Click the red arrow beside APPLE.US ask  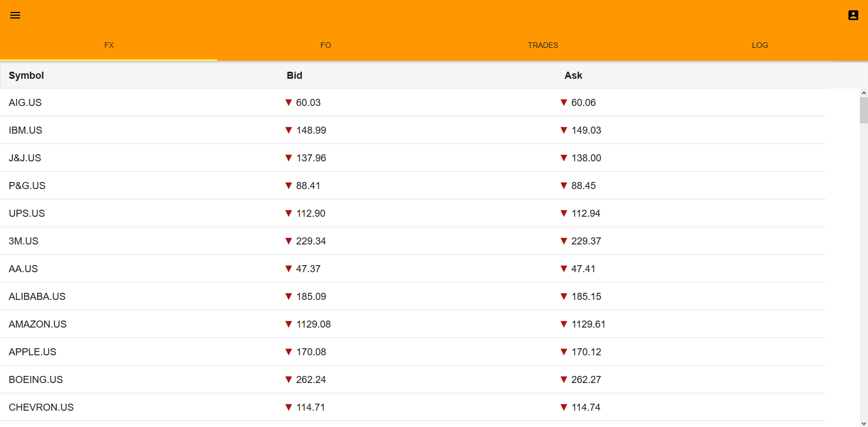pyautogui.click(x=563, y=352)
